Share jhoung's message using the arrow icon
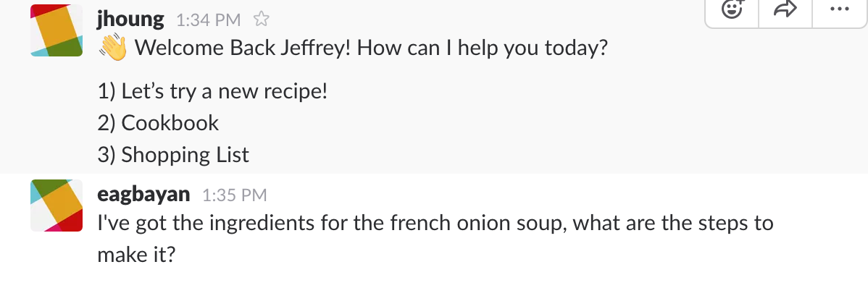 pos(785,9)
